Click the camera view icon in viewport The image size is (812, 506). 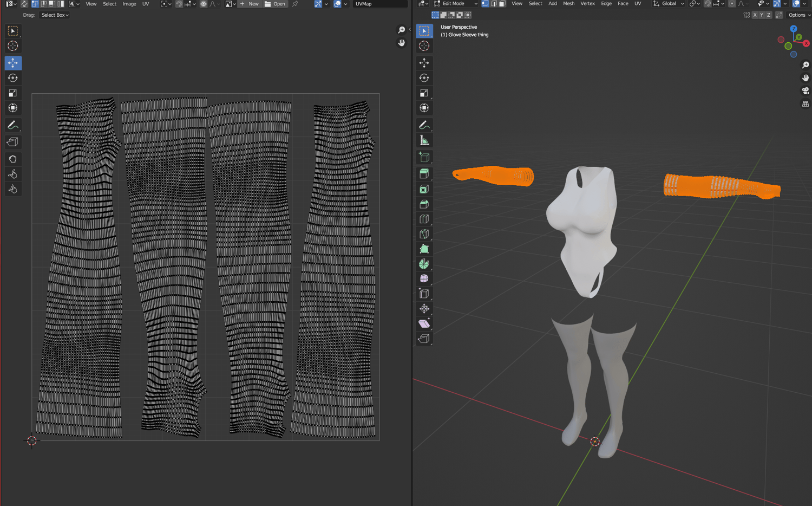coord(806,90)
